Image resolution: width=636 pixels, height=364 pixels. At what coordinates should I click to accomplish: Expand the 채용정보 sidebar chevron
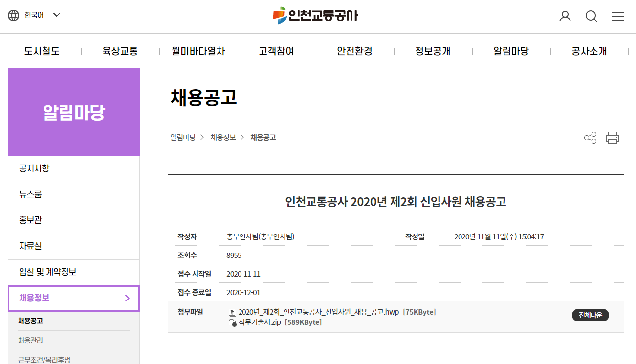127,298
